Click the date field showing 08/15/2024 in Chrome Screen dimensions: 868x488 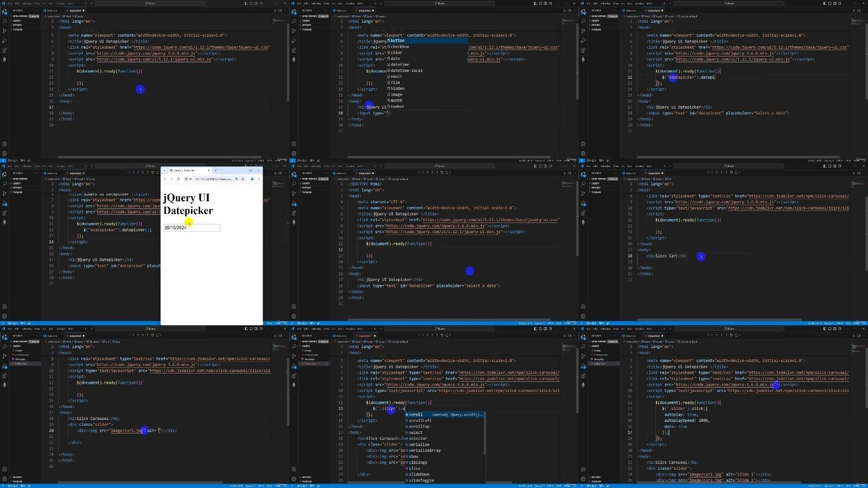coord(192,227)
